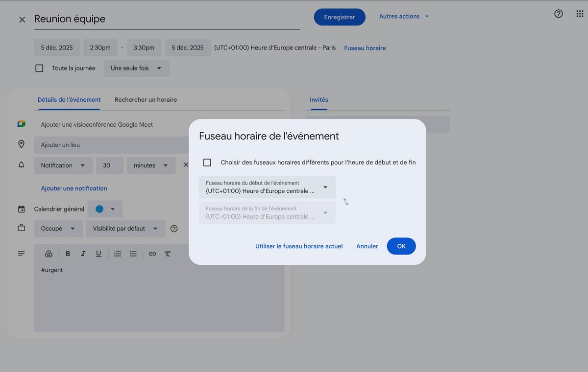Open the calendar color picker

click(x=105, y=209)
